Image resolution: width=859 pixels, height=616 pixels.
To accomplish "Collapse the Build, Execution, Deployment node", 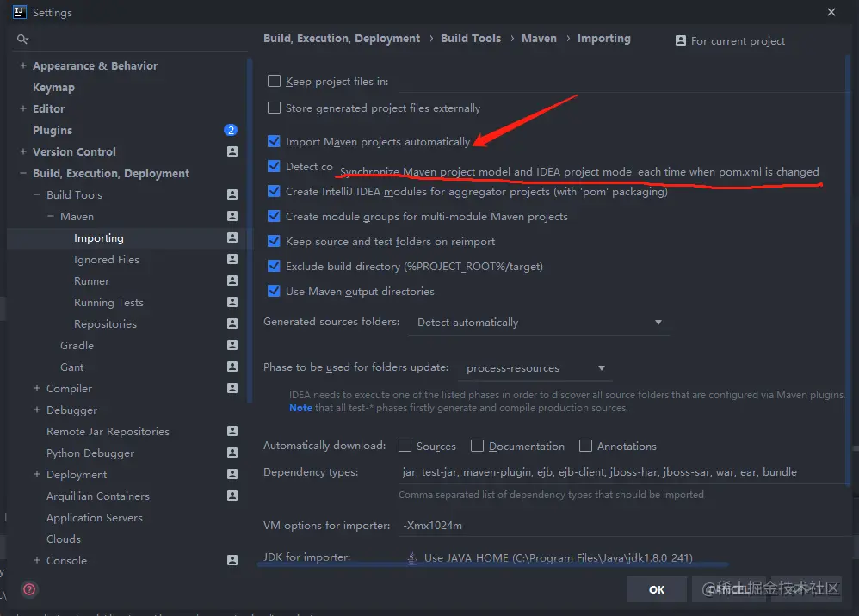I will coord(23,173).
